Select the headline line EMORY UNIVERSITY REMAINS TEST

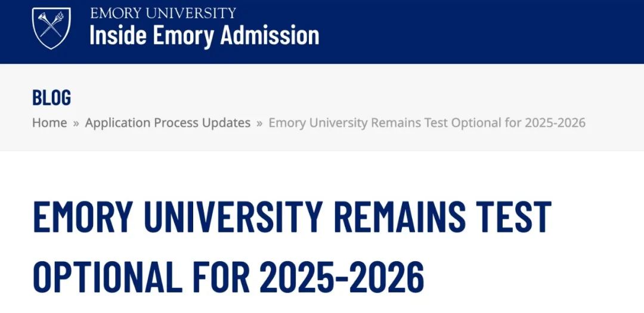click(x=292, y=216)
